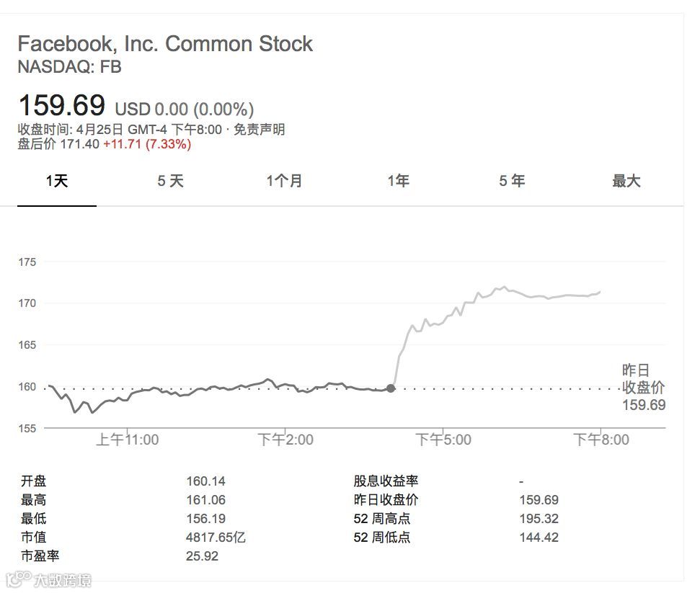700x593 pixels.
Task: Click the 市值 value 4817.65亿
Action: (x=216, y=538)
